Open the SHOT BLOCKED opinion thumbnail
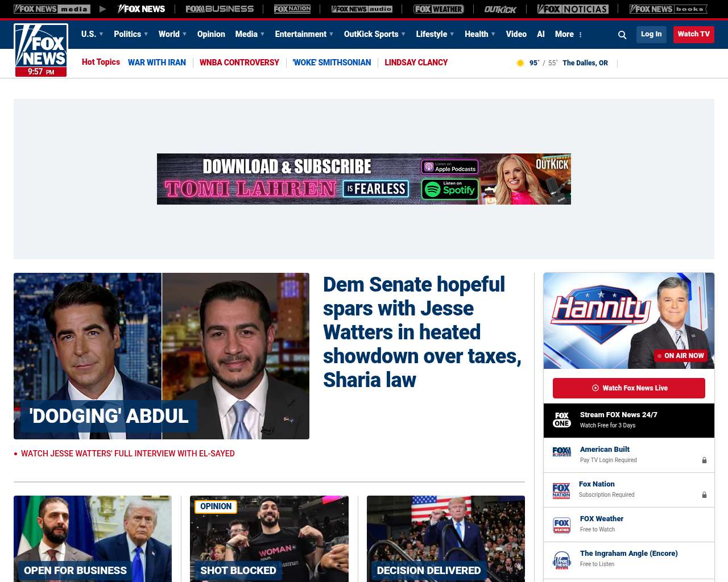Viewport: 728px width, 582px height. point(269,539)
